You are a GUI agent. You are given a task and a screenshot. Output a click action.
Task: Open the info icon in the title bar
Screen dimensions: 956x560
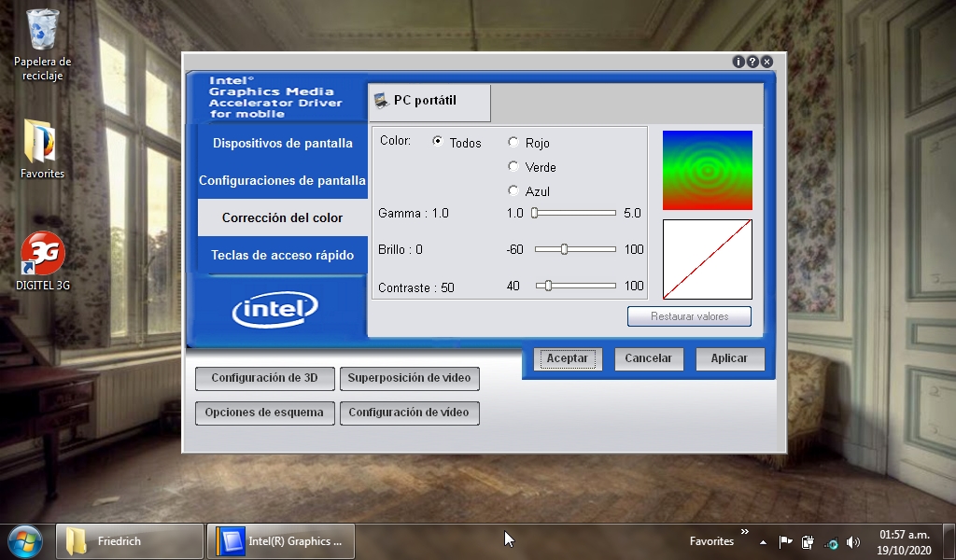pyautogui.click(x=738, y=62)
